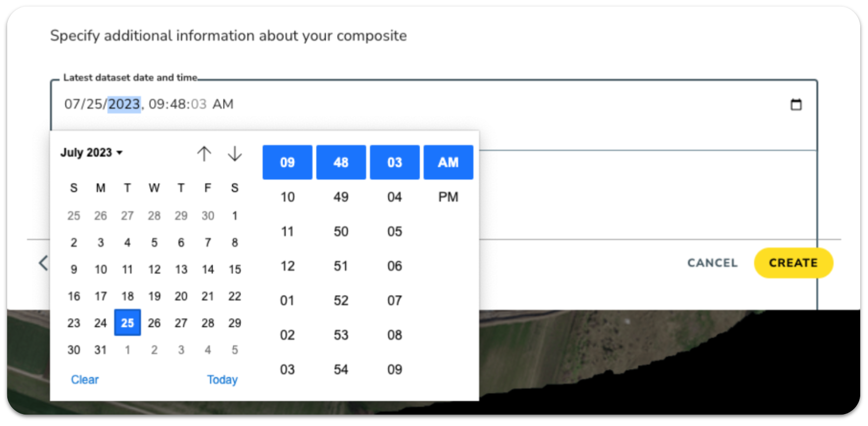Choose July 31 on the calendar
The image size is (868, 426).
pyautogui.click(x=101, y=350)
